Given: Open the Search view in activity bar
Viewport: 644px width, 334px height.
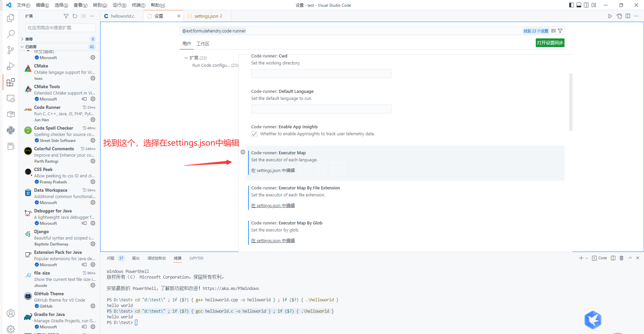Looking at the screenshot, I should click(11, 34).
